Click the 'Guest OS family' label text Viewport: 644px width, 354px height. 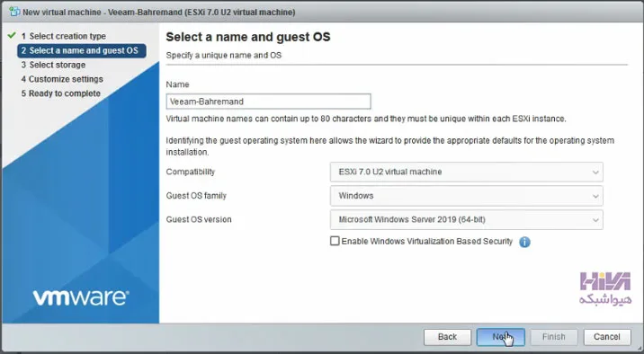pos(196,196)
